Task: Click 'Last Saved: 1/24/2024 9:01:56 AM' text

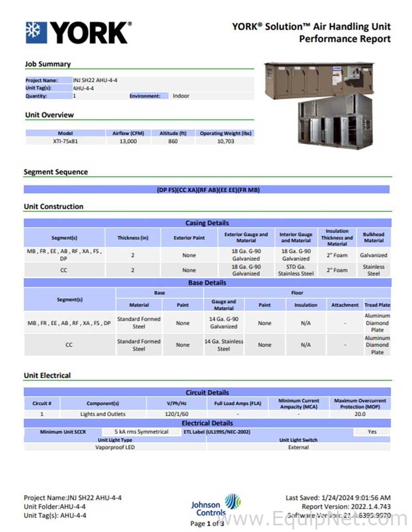Action: pyautogui.click(x=338, y=498)
